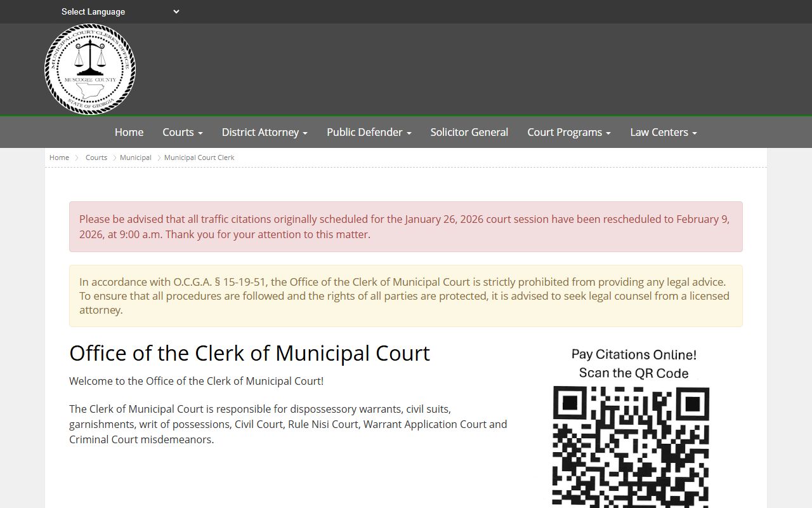812x508 pixels.
Task: Click the Courts breadcrumb link
Action: [96, 157]
